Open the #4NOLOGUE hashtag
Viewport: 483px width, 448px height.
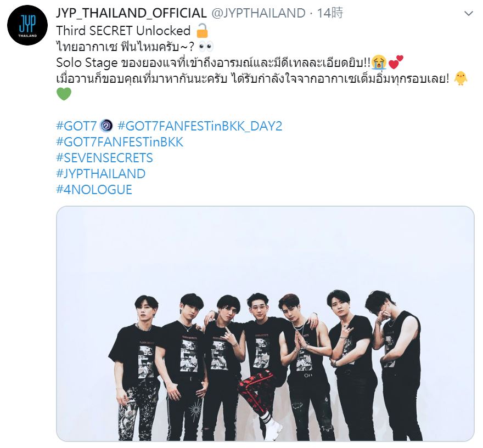94,190
